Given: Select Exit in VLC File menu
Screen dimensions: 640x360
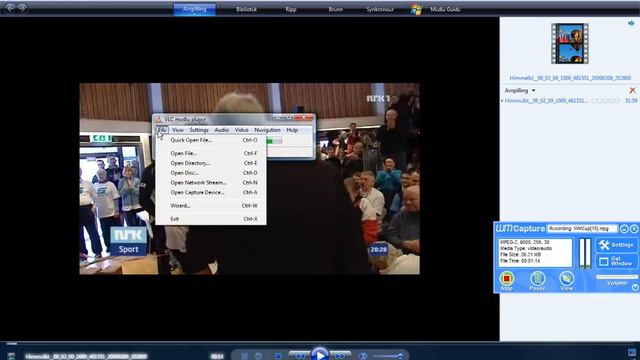Looking at the screenshot, I should point(211,219).
